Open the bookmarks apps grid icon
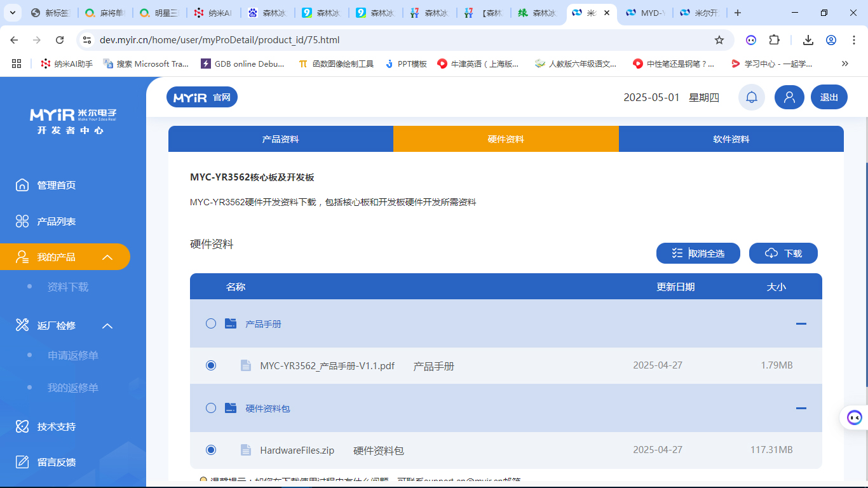The image size is (868, 488). click(17, 64)
